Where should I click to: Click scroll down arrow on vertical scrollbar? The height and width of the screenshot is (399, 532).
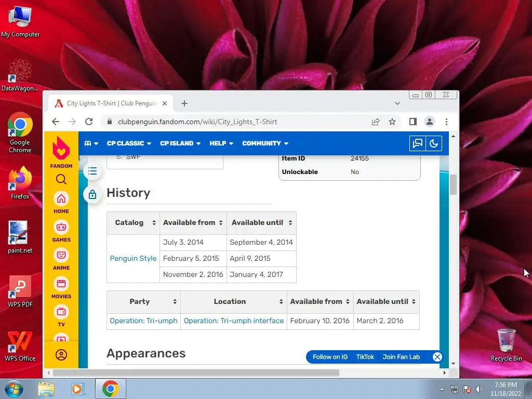click(453, 363)
